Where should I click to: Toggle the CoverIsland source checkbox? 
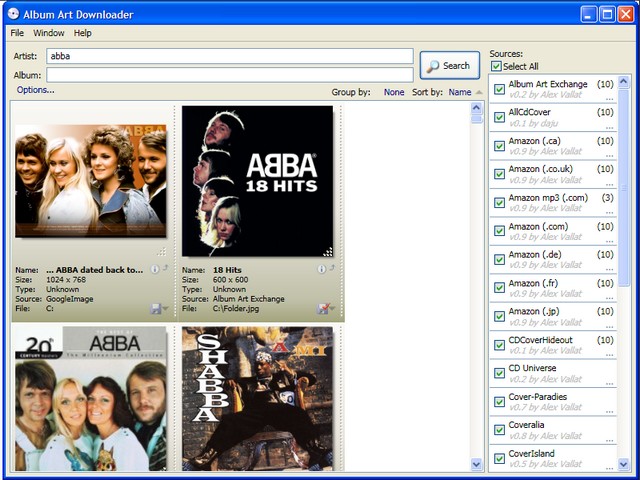point(499,458)
